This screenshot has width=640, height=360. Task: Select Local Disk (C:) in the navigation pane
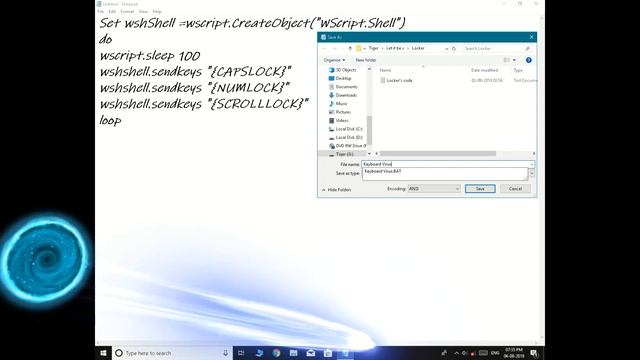pyautogui.click(x=346, y=129)
